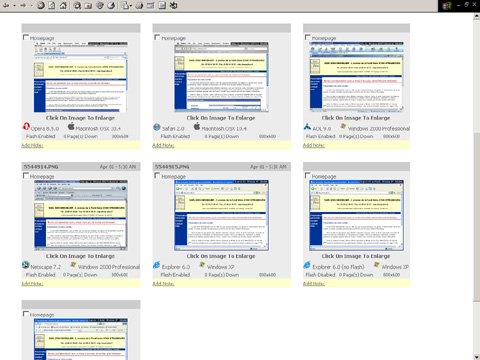Check the Homepage box for Safari 2.0

(x=157, y=37)
